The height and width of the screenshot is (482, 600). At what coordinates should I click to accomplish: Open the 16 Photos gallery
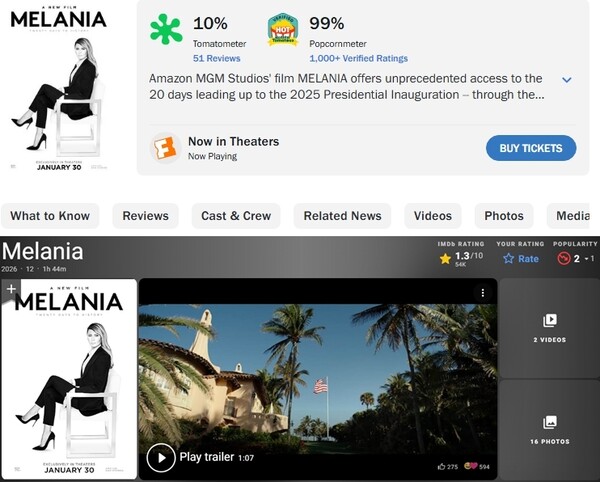pyautogui.click(x=549, y=429)
